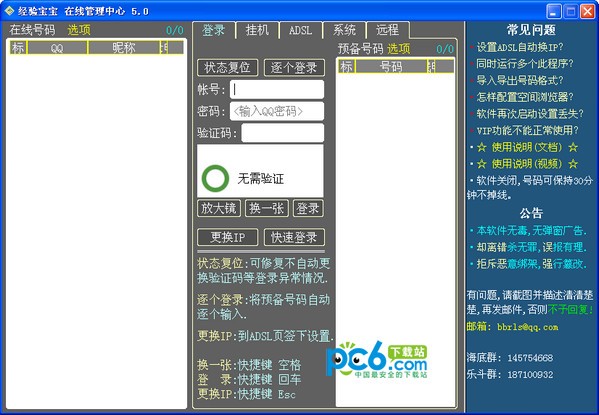Click the 状态复位 button

(x=227, y=68)
